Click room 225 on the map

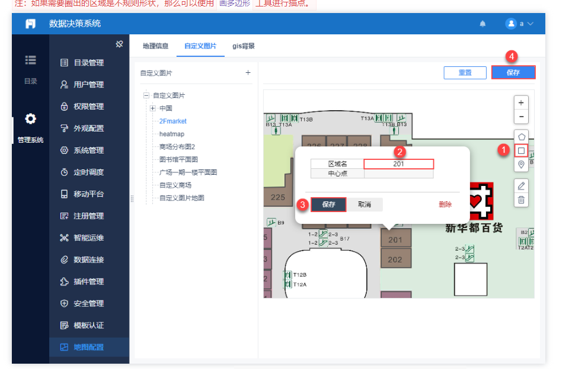coord(278,197)
